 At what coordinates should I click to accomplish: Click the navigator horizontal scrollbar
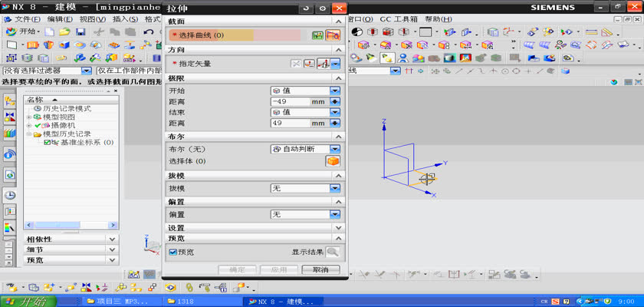(71, 225)
